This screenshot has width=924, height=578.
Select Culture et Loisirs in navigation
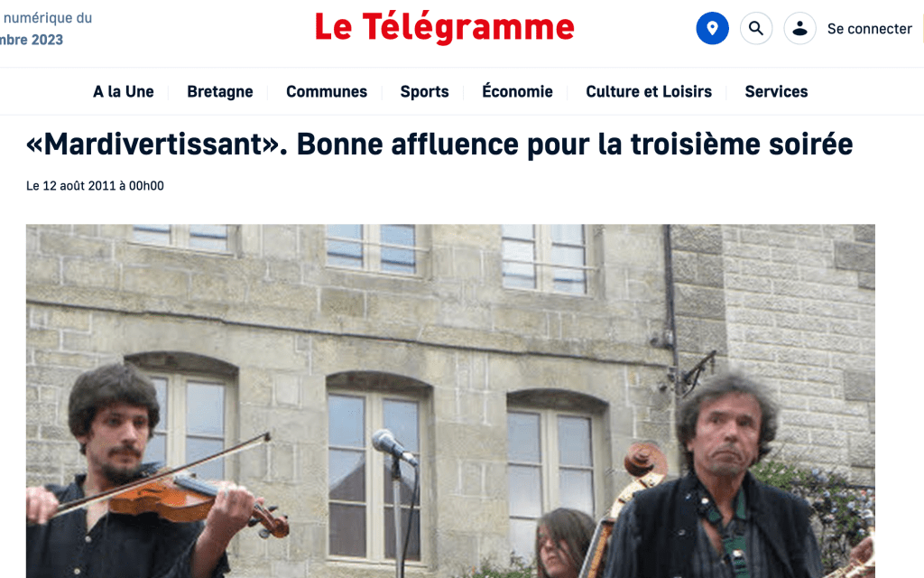pyautogui.click(x=649, y=91)
